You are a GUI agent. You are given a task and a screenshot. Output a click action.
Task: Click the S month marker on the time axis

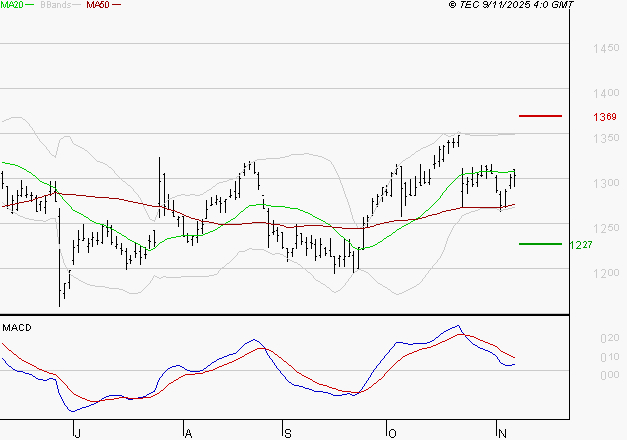pos(288,433)
